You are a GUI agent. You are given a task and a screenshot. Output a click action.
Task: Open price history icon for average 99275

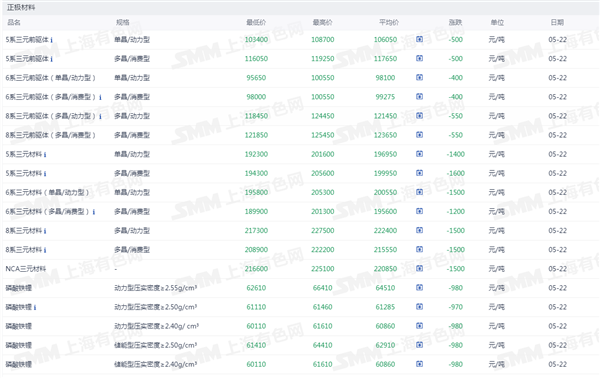pos(419,96)
